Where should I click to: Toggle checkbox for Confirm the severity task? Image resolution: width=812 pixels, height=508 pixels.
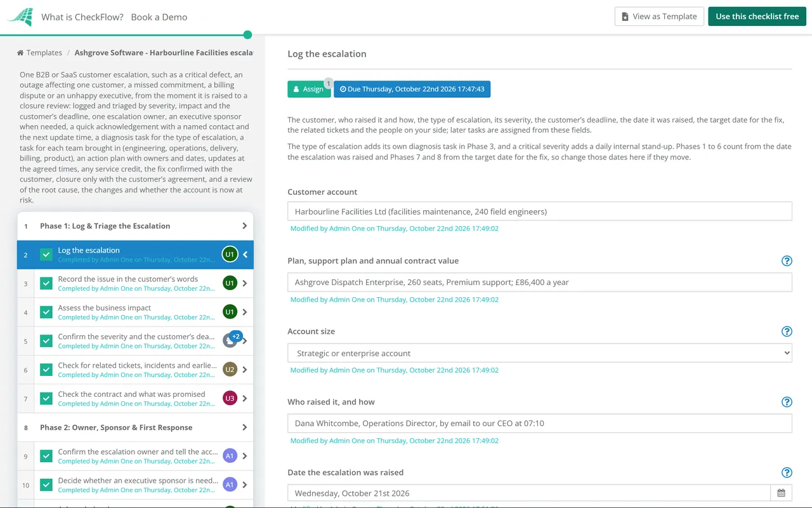(46, 341)
